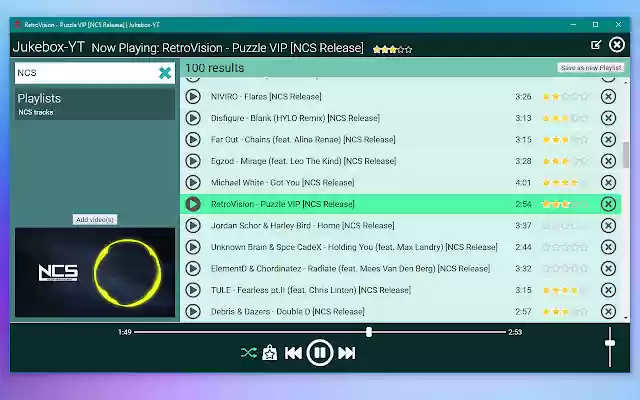
Task: Rate Unknown Brain - Holding You
Action: tap(565, 247)
